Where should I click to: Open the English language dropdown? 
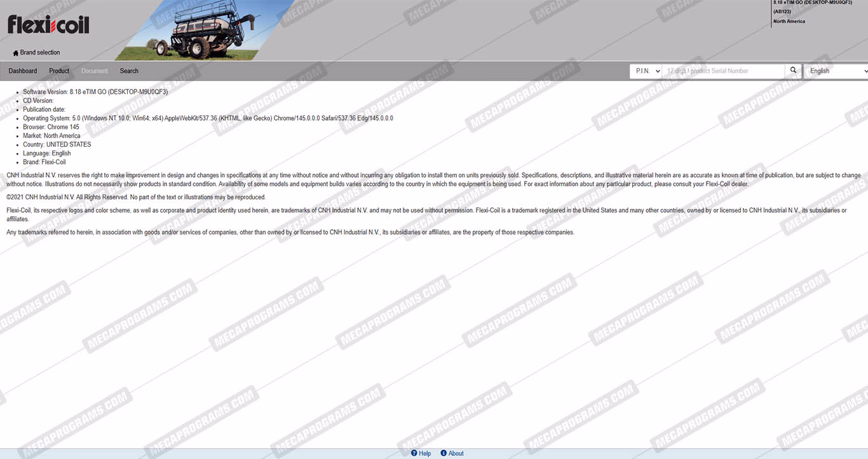point(836,71)
